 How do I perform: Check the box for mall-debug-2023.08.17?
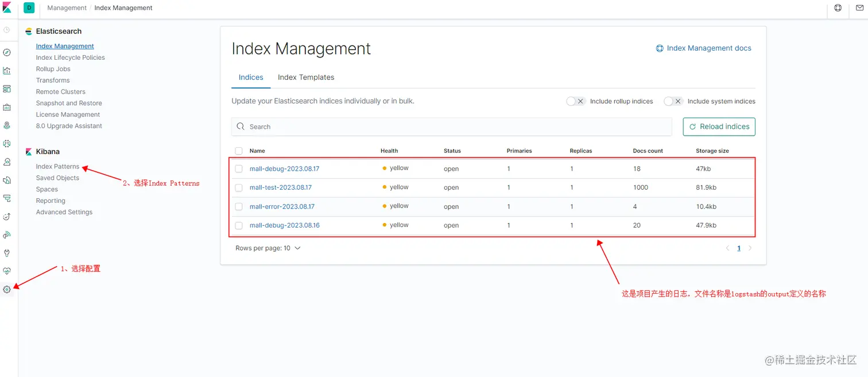tap(239, 169)
